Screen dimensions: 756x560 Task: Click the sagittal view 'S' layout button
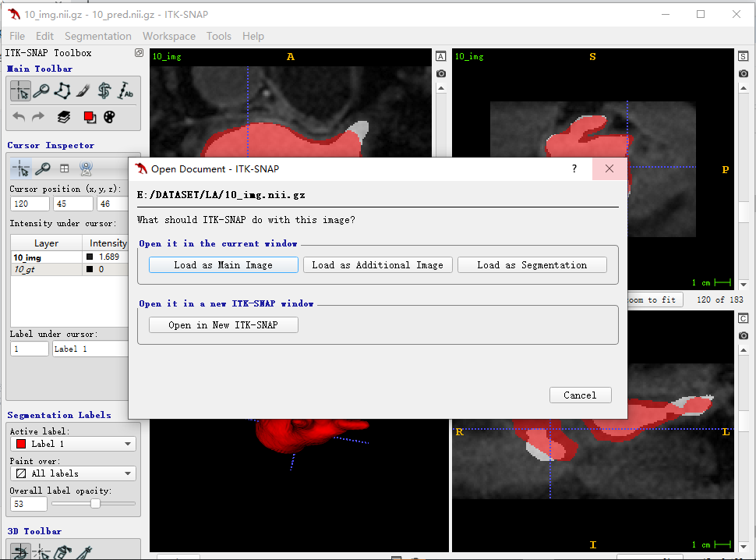(743, 56)
